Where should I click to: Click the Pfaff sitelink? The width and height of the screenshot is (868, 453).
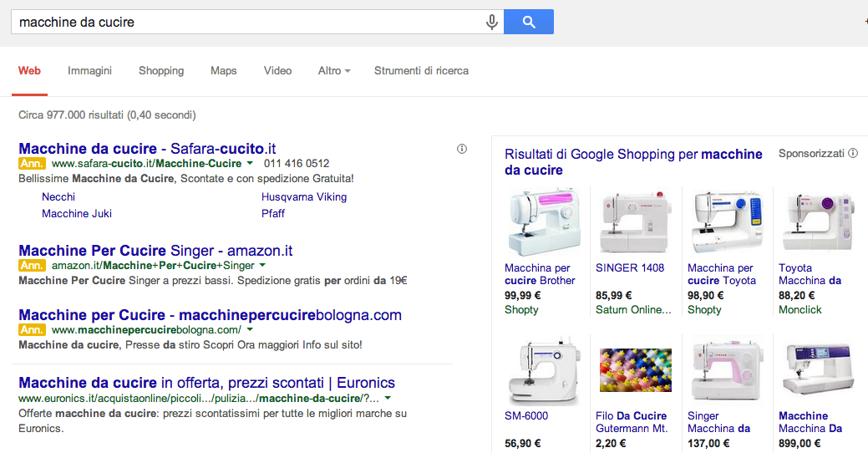click(273, 213)
